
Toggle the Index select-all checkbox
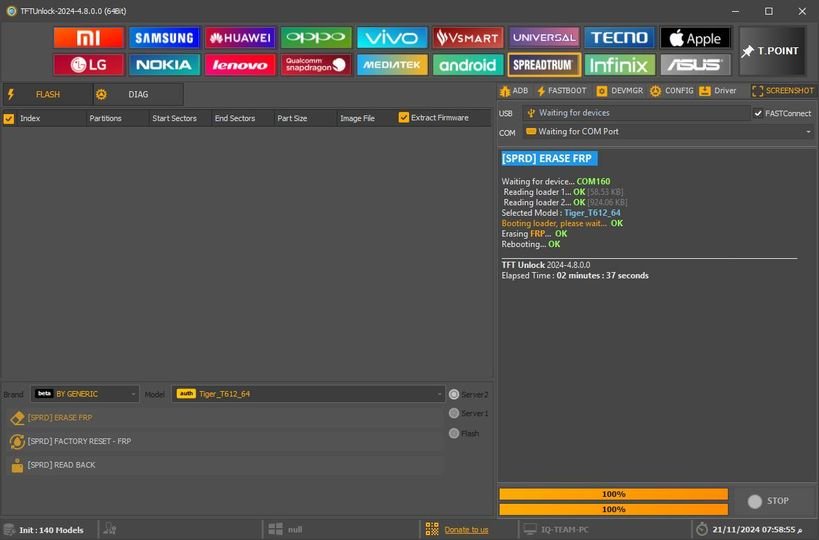(9, 119)
